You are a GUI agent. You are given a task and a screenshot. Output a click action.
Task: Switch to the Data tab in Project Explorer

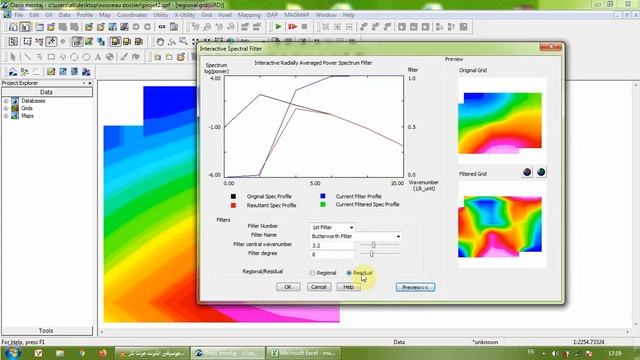(x=46, y=92)
